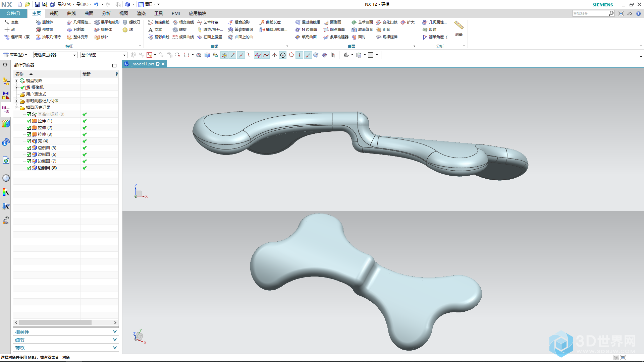644x362 pixels.
Task: Click the 名称 column header
Action: click(x=47, y=74)
